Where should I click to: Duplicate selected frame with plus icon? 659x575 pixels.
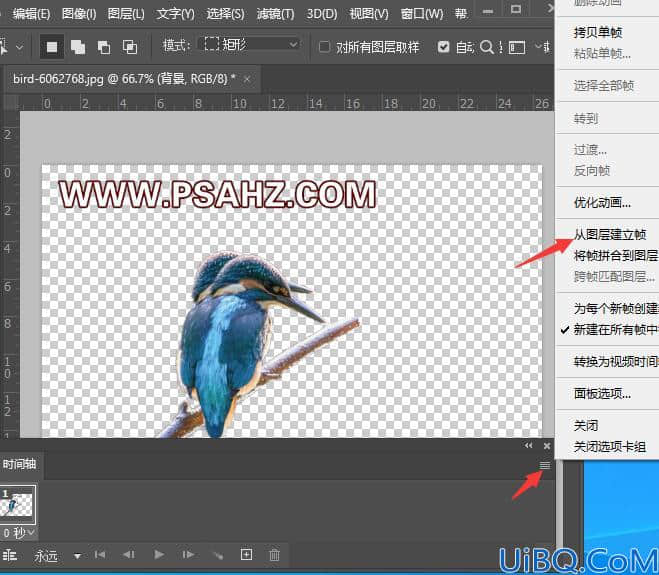coord(246,554)
